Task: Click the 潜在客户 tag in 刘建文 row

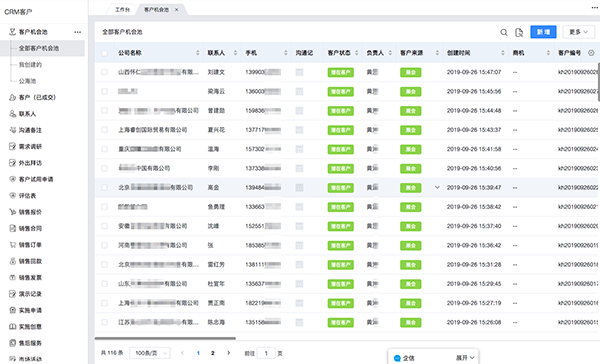Action: pos(341,72)
